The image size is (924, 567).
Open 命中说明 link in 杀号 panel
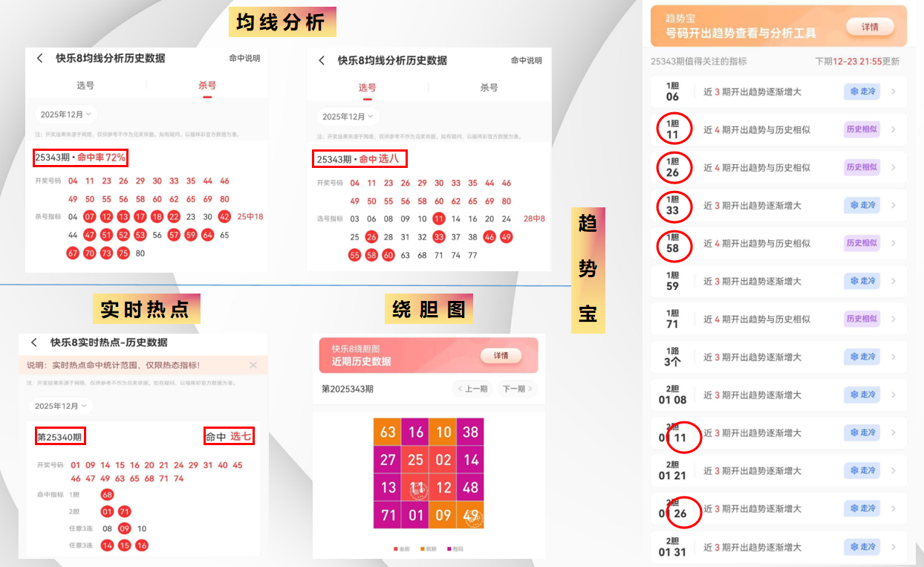[x=244, y=58]
